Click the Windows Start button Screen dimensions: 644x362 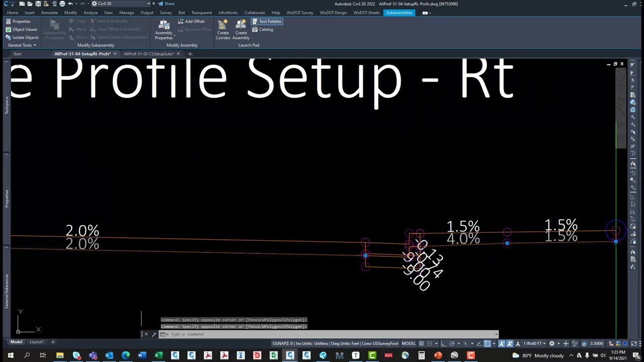pos(10,355)
